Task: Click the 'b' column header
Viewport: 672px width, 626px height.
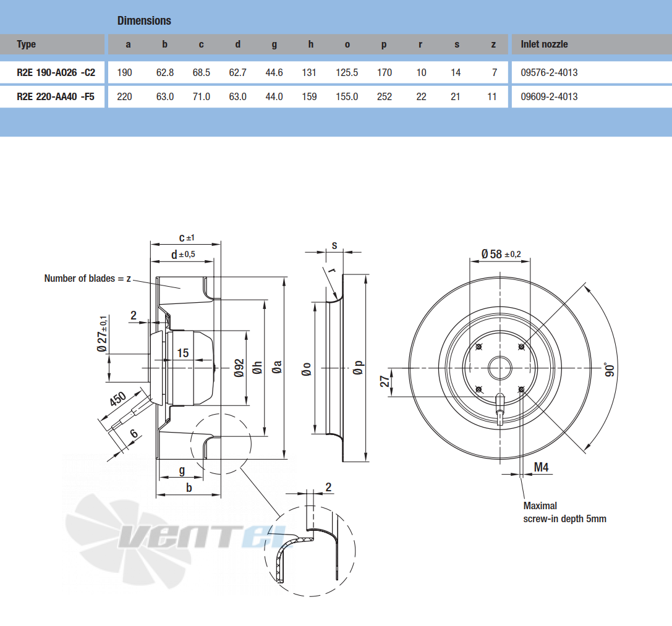Action: click(164, 44)
